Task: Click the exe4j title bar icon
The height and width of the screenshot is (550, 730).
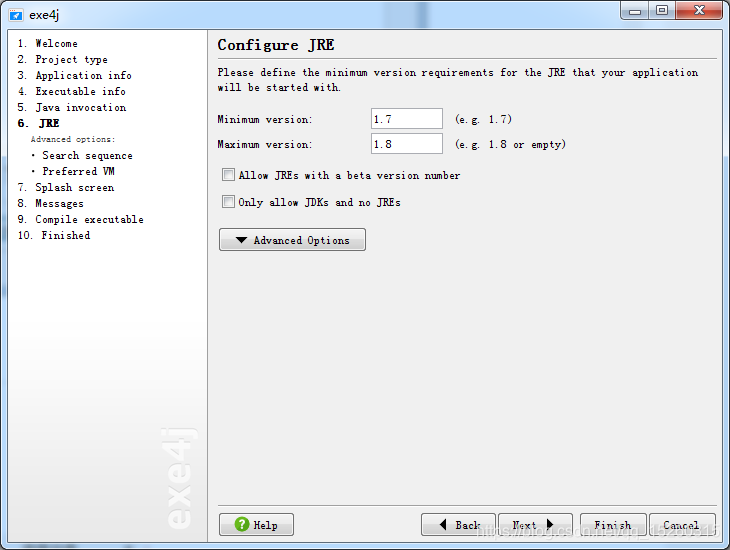Action: pyautogui.click(x=16, y=15)
